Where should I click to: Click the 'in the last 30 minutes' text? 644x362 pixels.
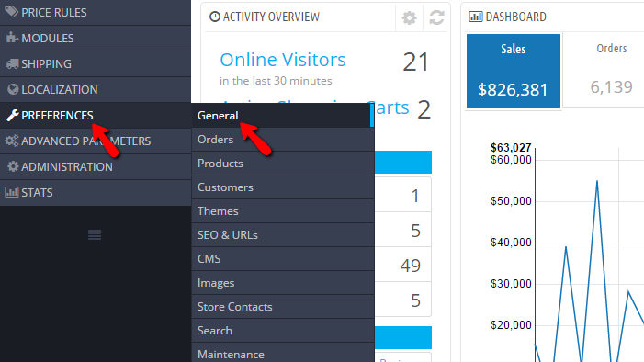coord(276,81)
